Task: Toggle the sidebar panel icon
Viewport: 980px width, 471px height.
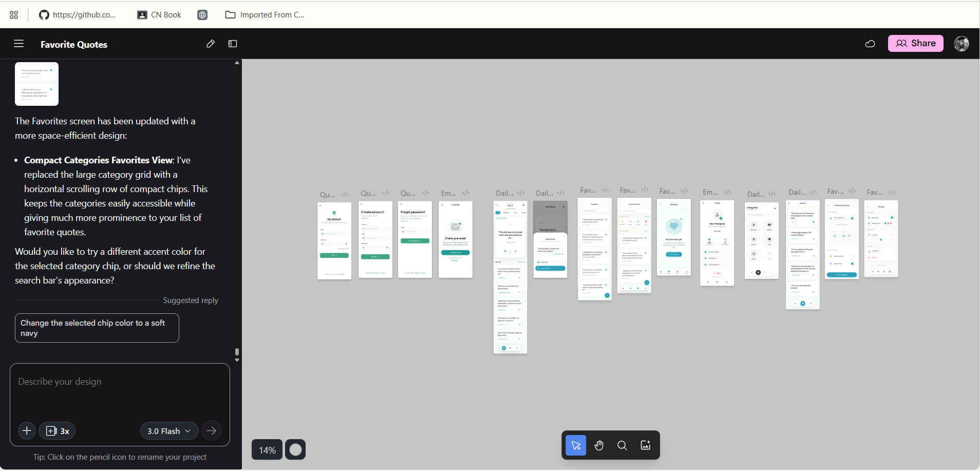Action: (x=233, y=44)
